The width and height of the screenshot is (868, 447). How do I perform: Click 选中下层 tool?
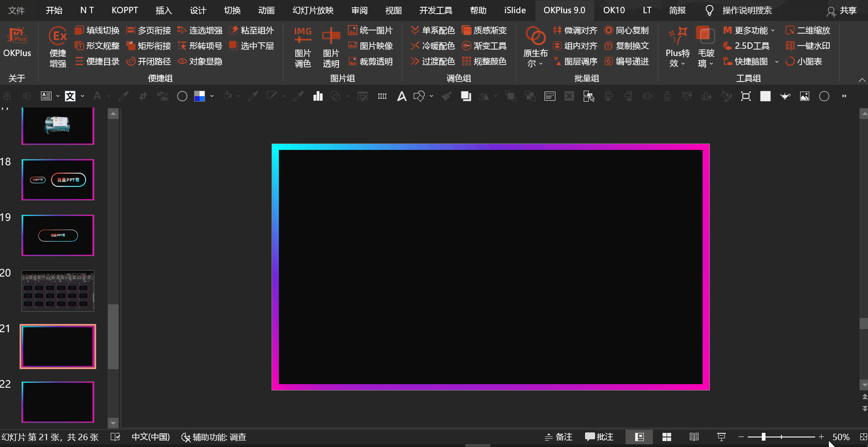pos(252,46)
